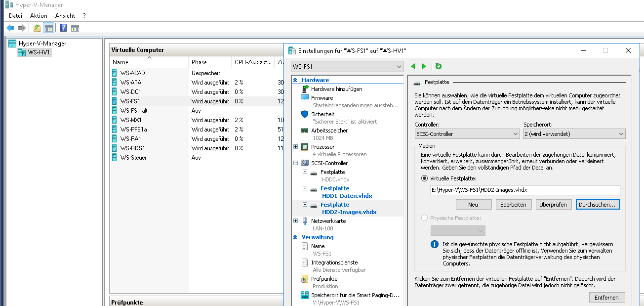
Task: Select the WS-FS1-alt row
Action: (198, 111)
